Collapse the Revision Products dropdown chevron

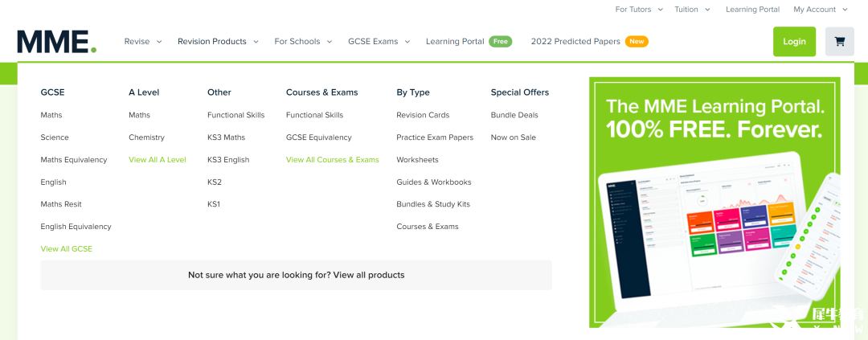pos(256,42)
